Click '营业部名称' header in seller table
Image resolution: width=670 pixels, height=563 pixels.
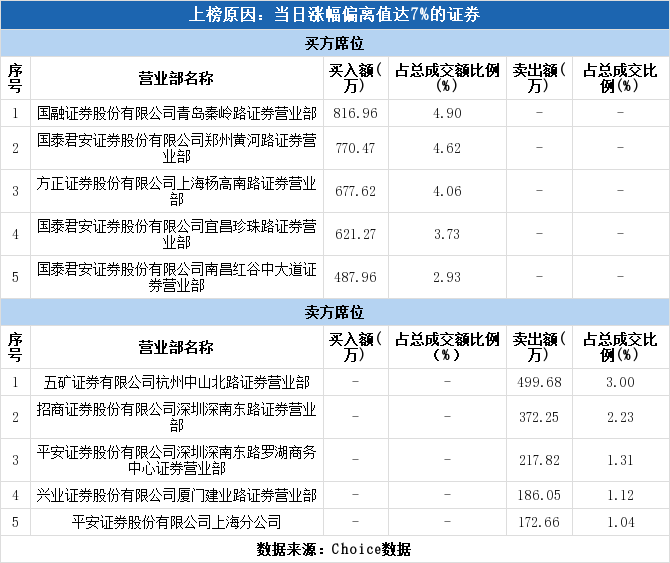coord(176,347)
